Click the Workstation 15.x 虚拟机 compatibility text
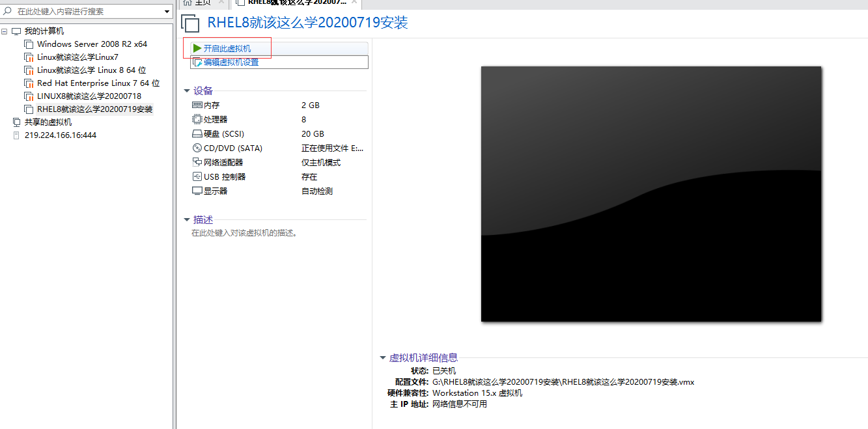This screenshot has height=429, width=868. (477, 393)
